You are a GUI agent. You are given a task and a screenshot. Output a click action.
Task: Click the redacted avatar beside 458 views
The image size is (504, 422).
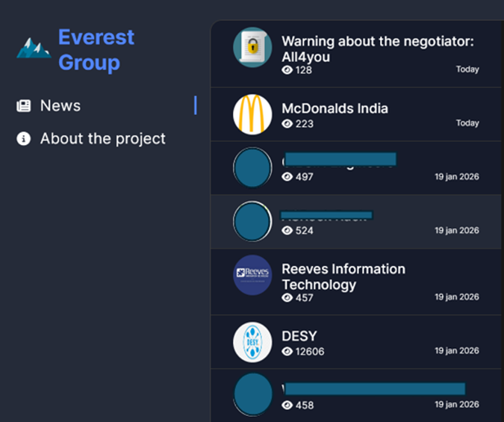point(252,394)
